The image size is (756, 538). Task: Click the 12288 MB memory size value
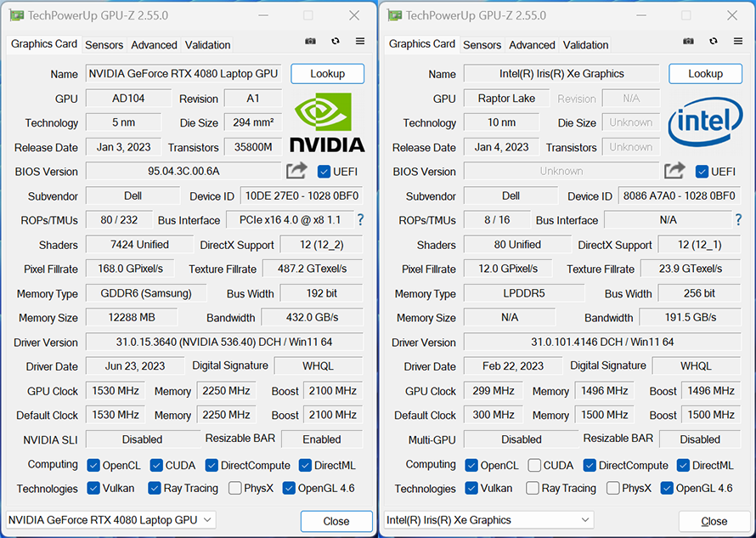pyautogui.click(x=131, y=318)
